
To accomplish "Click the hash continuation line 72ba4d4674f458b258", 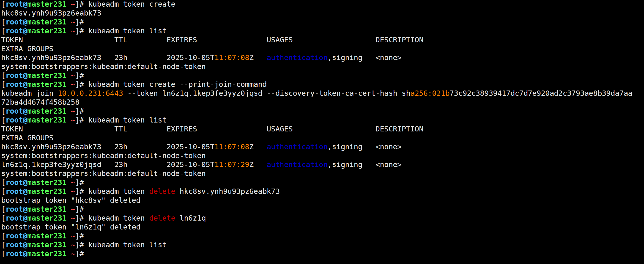I will tap(40, 102).
